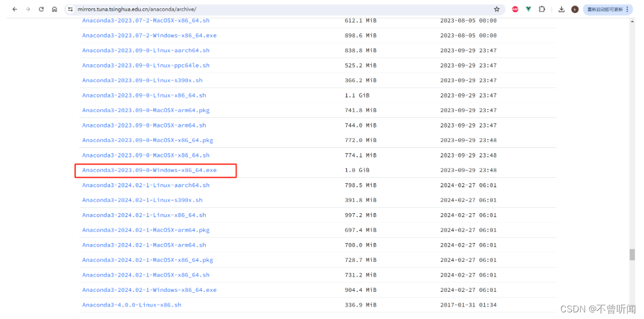Click the 1.1 GiB size value
The image size is (644, 319).
357,95
